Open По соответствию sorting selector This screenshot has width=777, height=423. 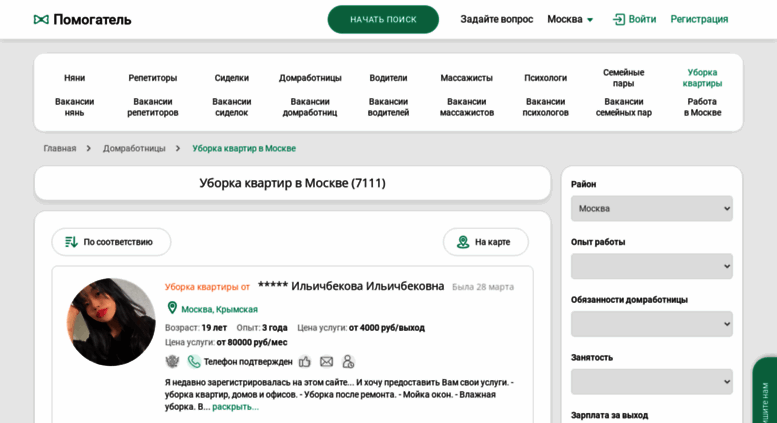tap(111, 242)
